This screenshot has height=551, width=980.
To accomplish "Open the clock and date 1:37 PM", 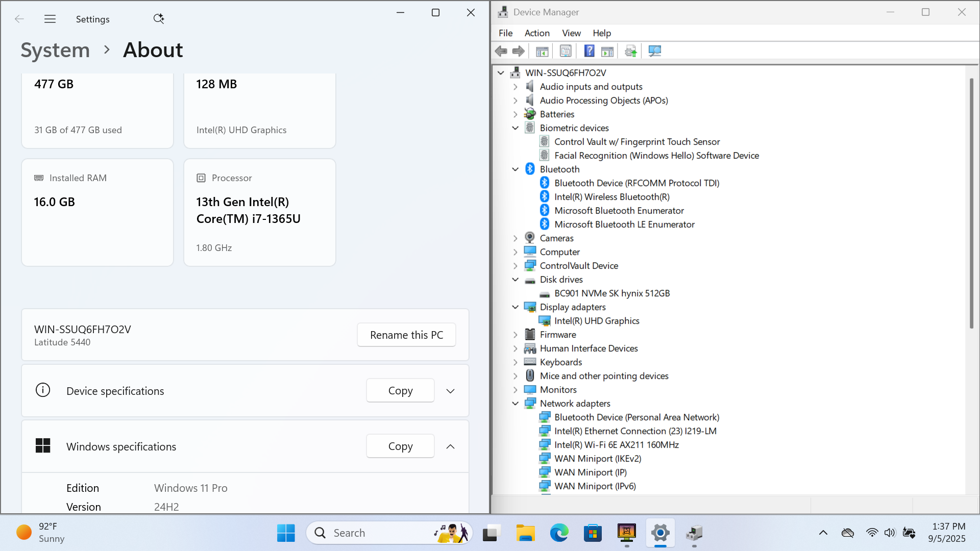I will tap(947, 533).
